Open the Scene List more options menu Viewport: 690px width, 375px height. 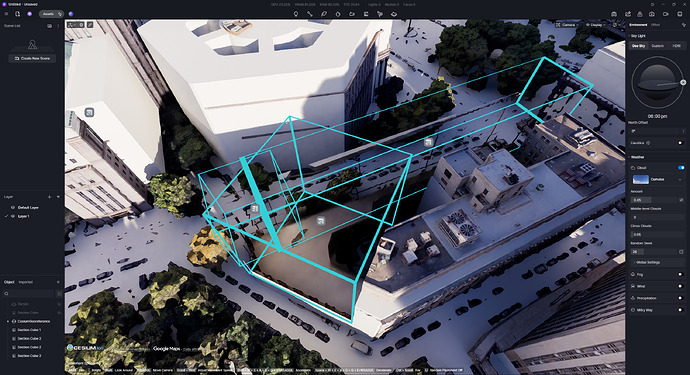click(58, 26)
